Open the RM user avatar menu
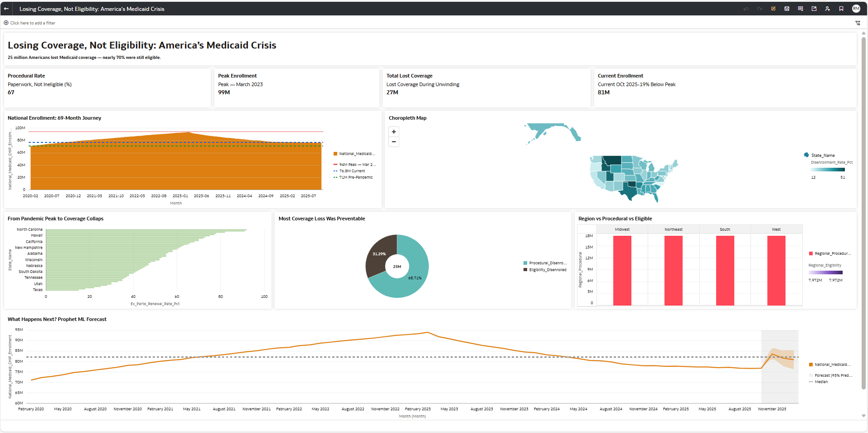Screen dimensions: 868x433 (856, 9)
